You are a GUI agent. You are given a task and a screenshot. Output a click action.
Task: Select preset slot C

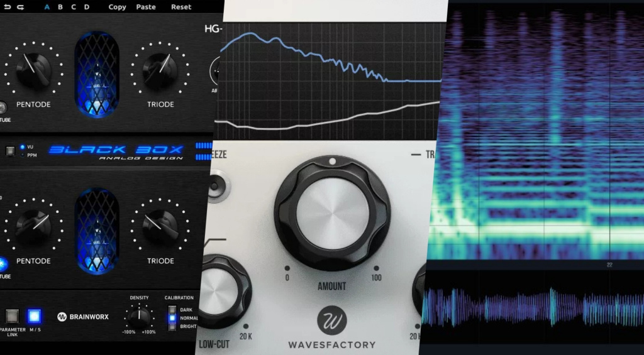(x=73, y=7)
